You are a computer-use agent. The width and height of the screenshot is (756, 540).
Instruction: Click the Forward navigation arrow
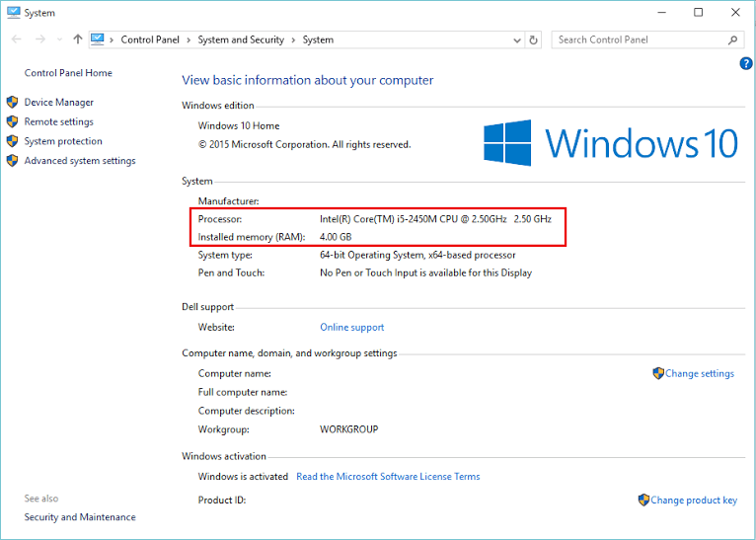pyautogui.click(x=40, y=39)
